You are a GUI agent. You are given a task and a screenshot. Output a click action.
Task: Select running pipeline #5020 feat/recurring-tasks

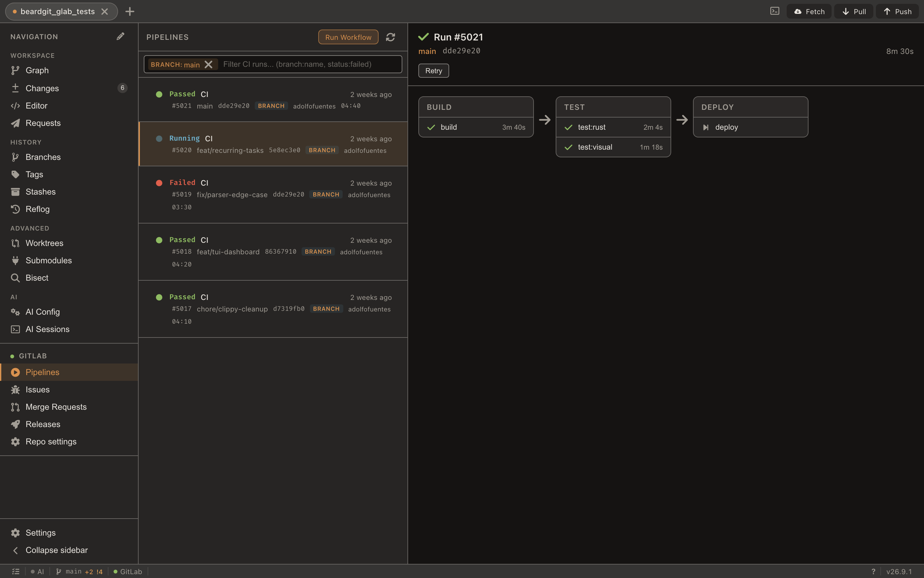(273, 144)
